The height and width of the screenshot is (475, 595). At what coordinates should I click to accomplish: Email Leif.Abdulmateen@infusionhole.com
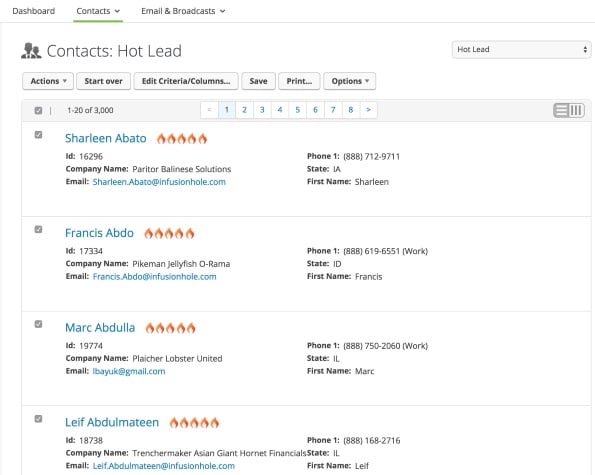[x=164, y=466]
